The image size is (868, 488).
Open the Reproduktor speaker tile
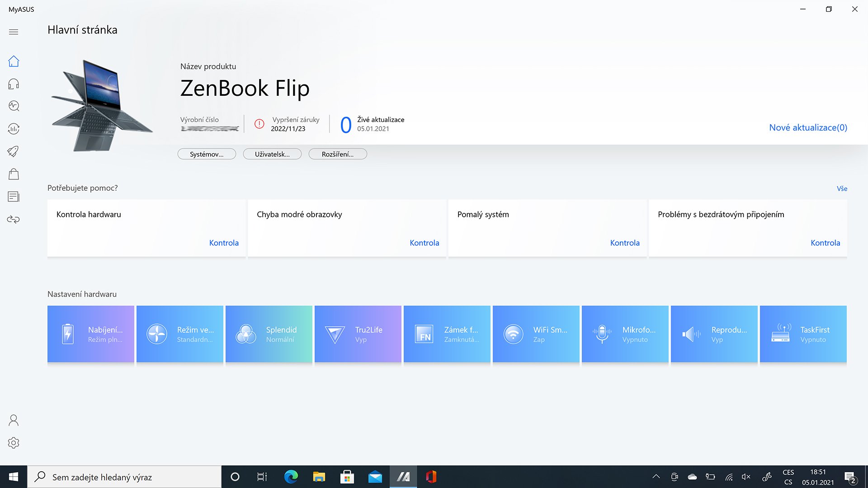tap(714, 334)
